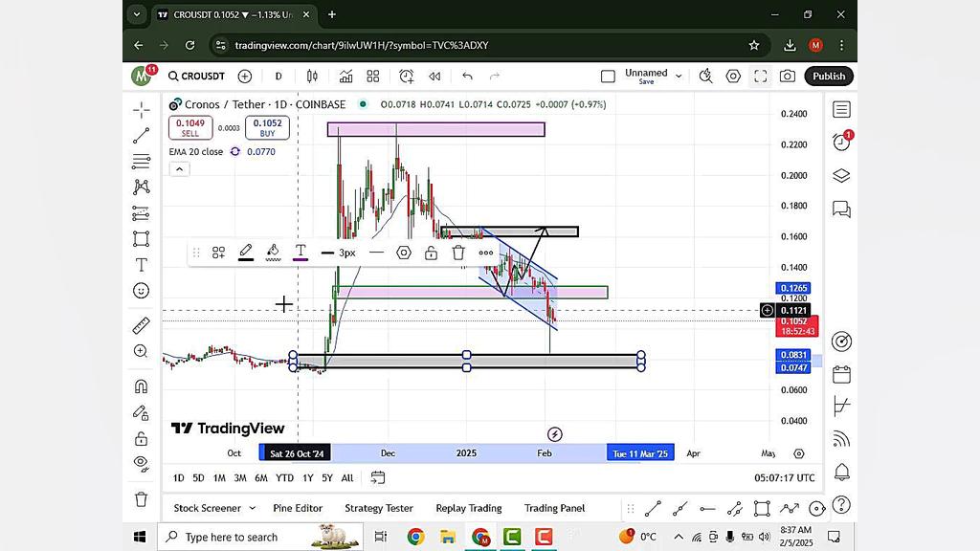The image size is (980, 551).
Task: Open the Indicators panel
Action: 345,77
